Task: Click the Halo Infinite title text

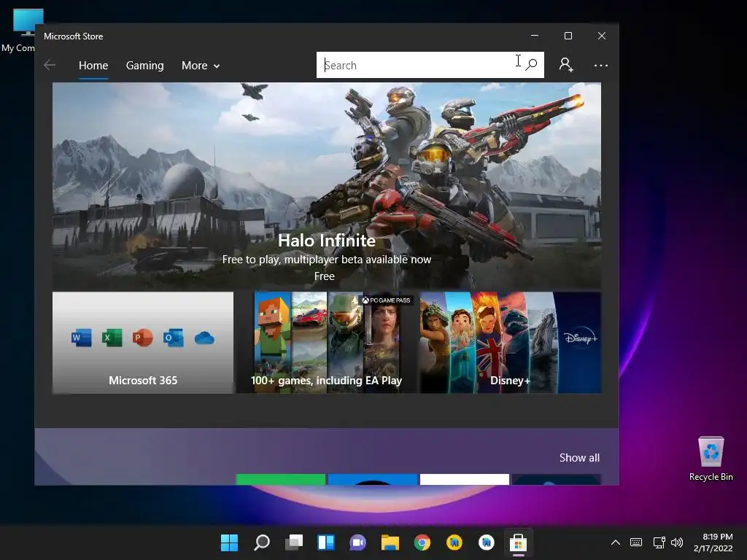Action: (327, 241)
